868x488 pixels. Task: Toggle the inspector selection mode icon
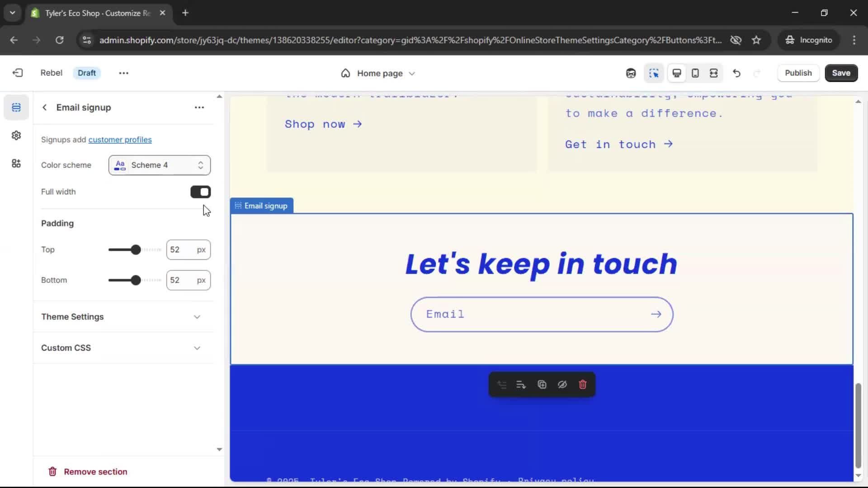point(654,73)
